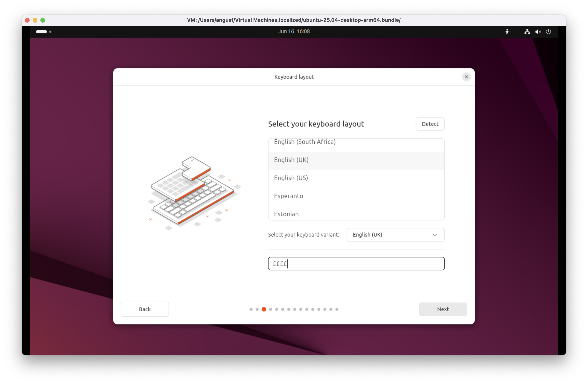
Task: Open the network settings icon in the top bar
Action: click(x=527, y=32)
